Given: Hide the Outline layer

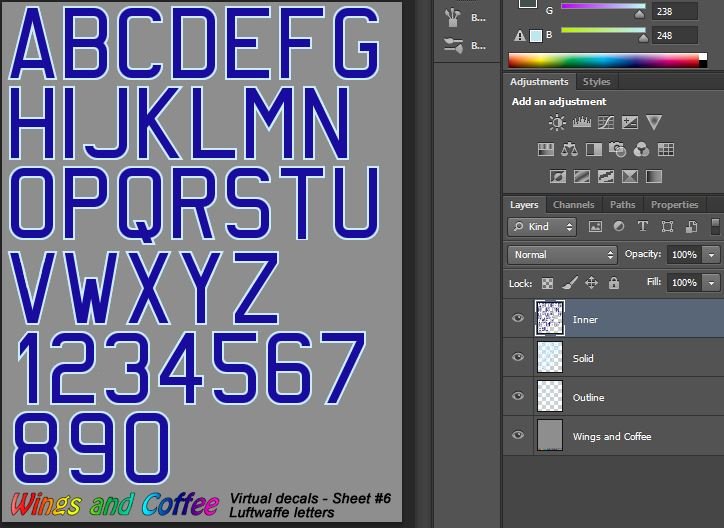Looking at the screenshot, I should click(518, 396).
